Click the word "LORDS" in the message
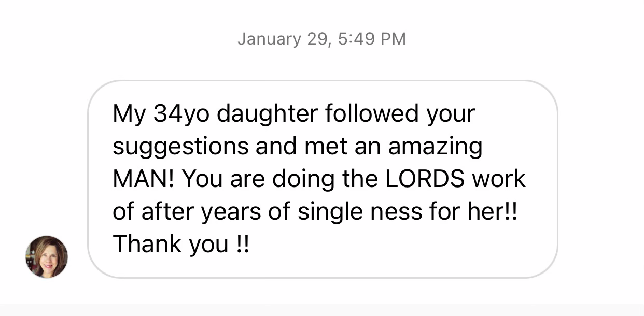The image size is (644, 316). (424, 179)
